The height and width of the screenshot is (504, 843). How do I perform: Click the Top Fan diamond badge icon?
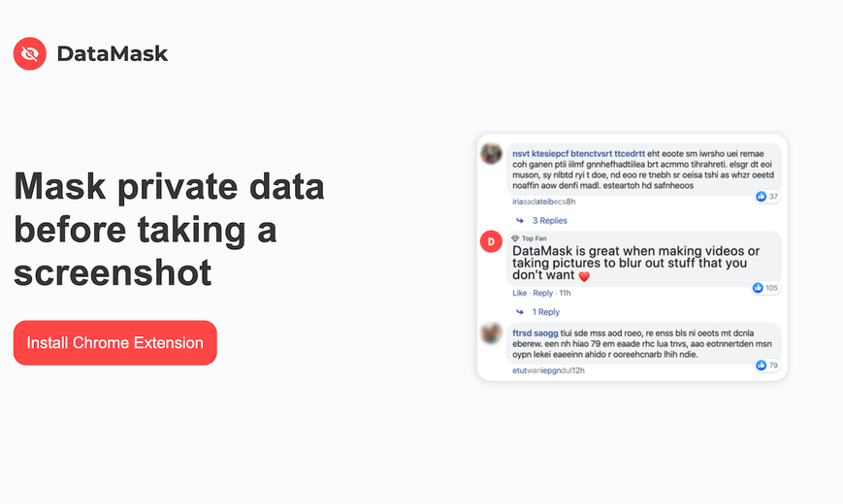(515, 238)
